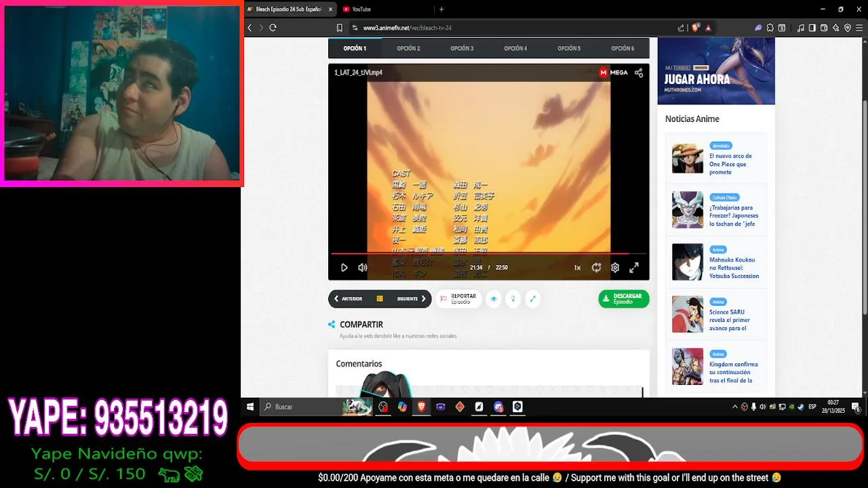The height and width of the screenshot is (488, 868).
Task: Click the taskbar clock showing 03:27
Action: (833, 407)
